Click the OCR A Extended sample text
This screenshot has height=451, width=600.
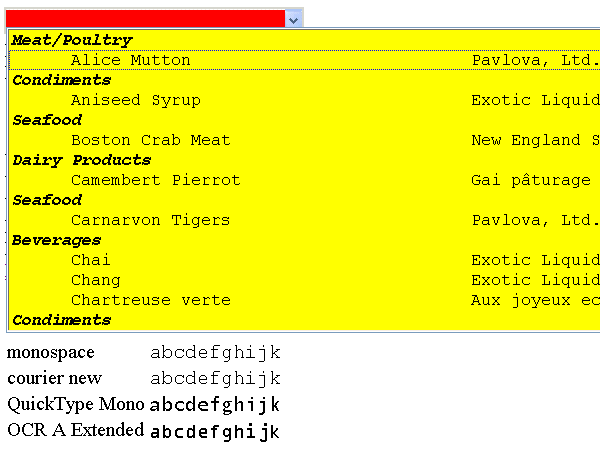[215, 431]
